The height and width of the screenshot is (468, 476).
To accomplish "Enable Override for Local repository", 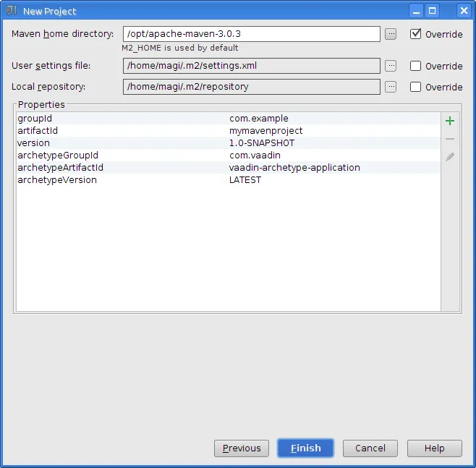I will click(415, 87).
